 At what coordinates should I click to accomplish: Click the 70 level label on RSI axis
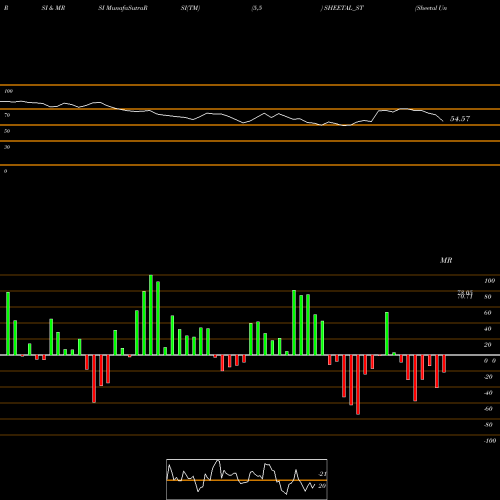point(7,115)
